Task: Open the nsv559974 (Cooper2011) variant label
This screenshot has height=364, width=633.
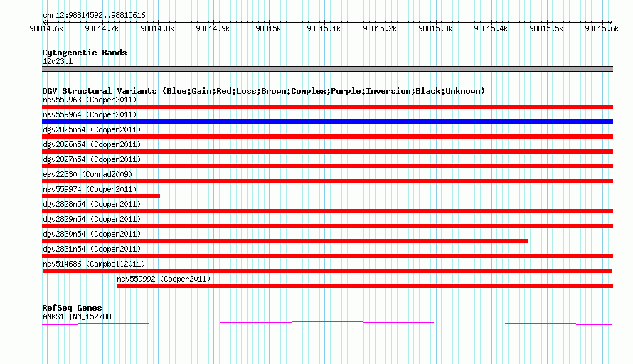Action: click(x=90, y=189)
